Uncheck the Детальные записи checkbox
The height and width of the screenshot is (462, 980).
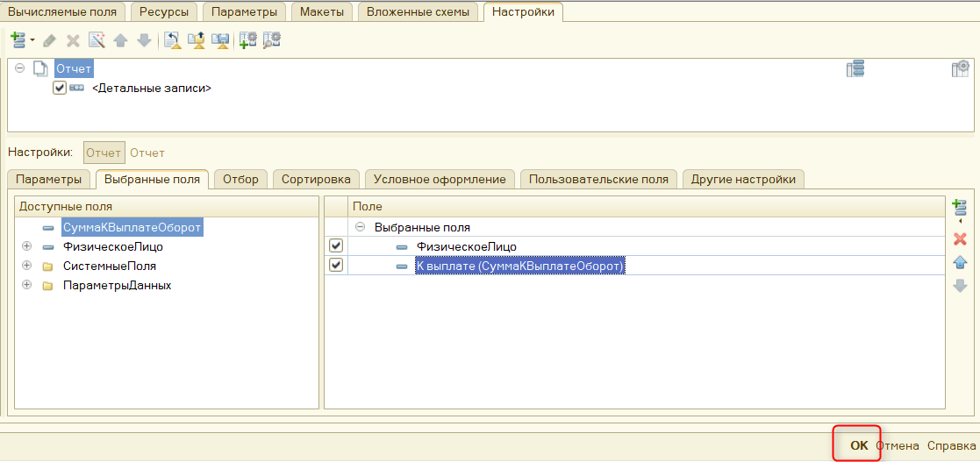[60, 88]
